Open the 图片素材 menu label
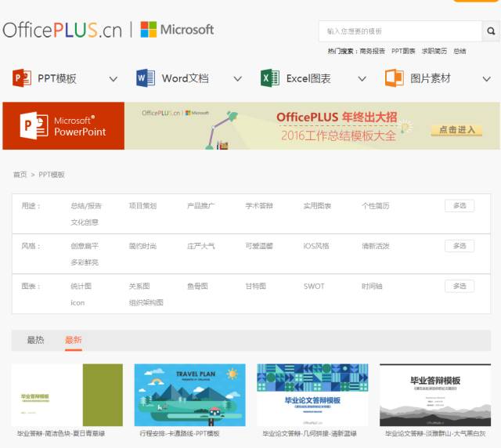The width and height of the screenshot is (501, 448). point(431,78)
